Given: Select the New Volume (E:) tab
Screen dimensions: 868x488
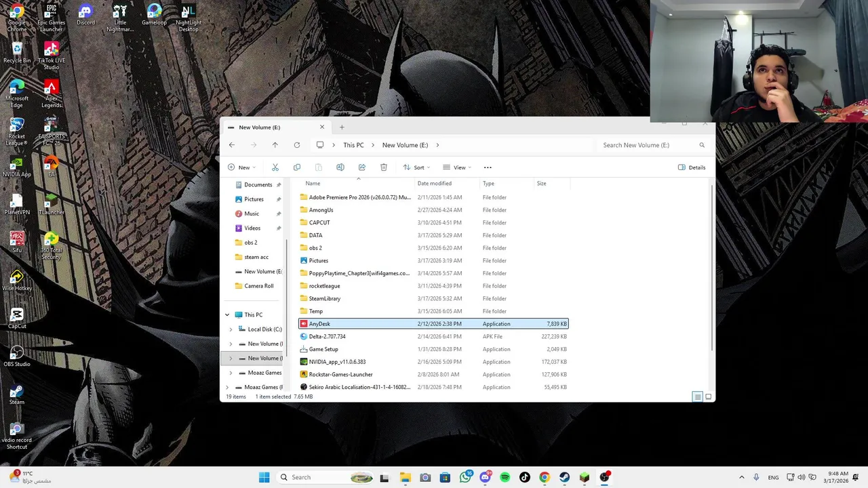Looking at the screenshot, I should pyautogui.click(x=277, y=127).
